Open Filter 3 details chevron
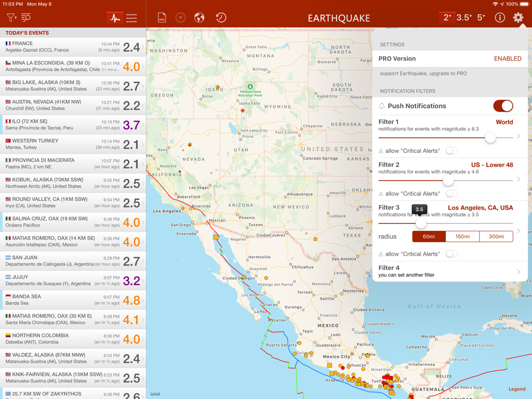532x399 pixels. (x=518, y=231)
